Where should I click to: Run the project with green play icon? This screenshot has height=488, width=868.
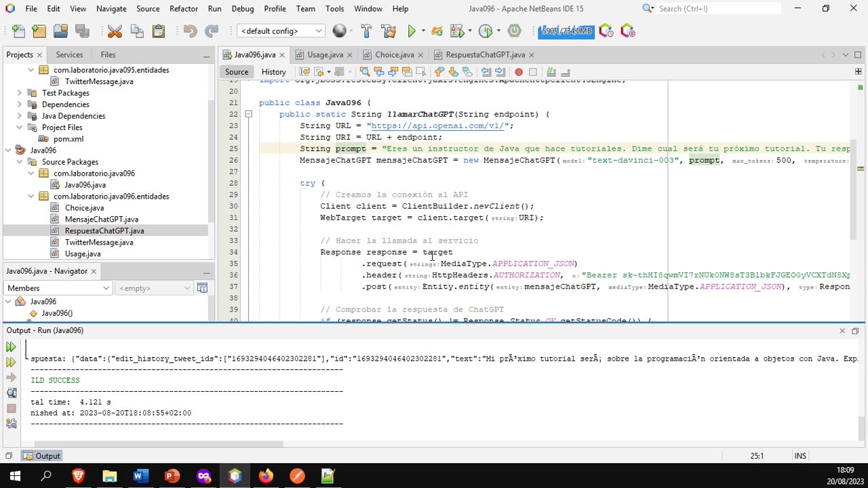(x=412, y=31)
